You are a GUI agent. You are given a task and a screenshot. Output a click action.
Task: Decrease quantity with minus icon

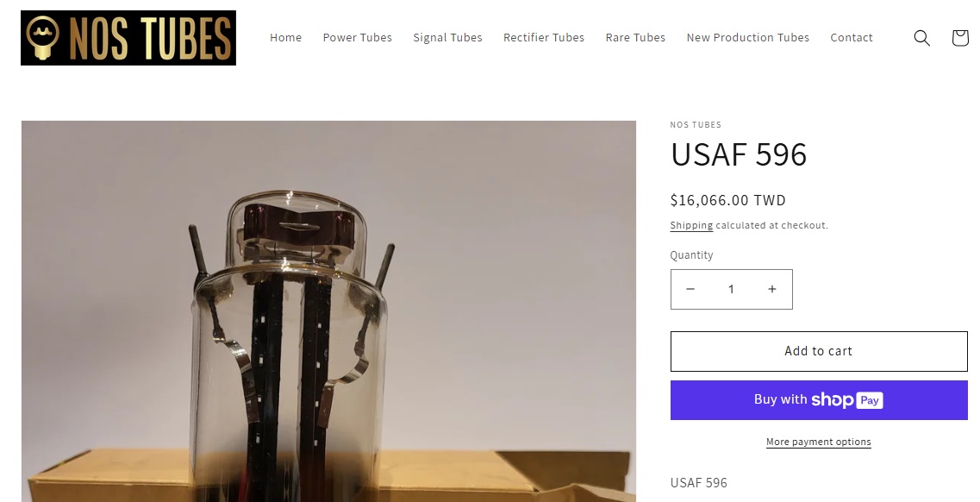click(x=690, y=289)
